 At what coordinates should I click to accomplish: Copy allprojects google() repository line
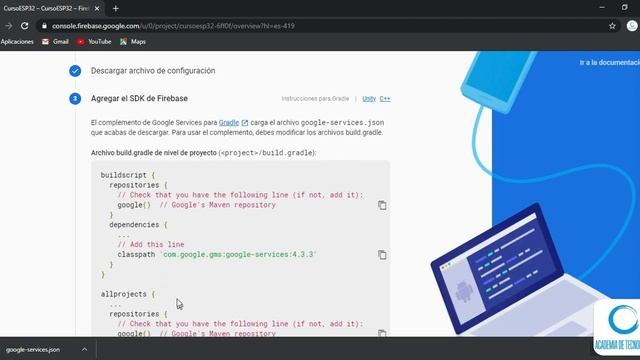pos(382,333)
